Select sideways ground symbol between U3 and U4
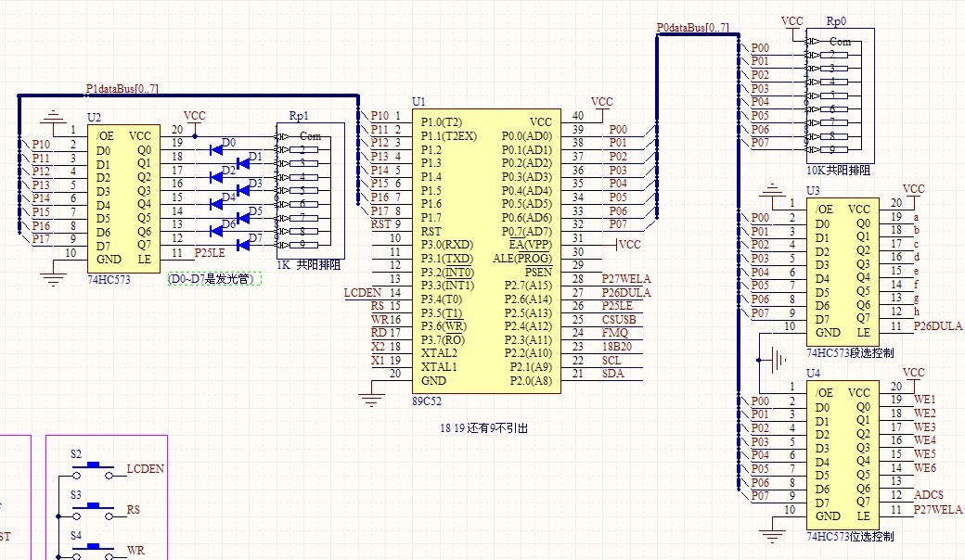Image resolution: width=965 pixels, height=560 pixels. [774, 360]
